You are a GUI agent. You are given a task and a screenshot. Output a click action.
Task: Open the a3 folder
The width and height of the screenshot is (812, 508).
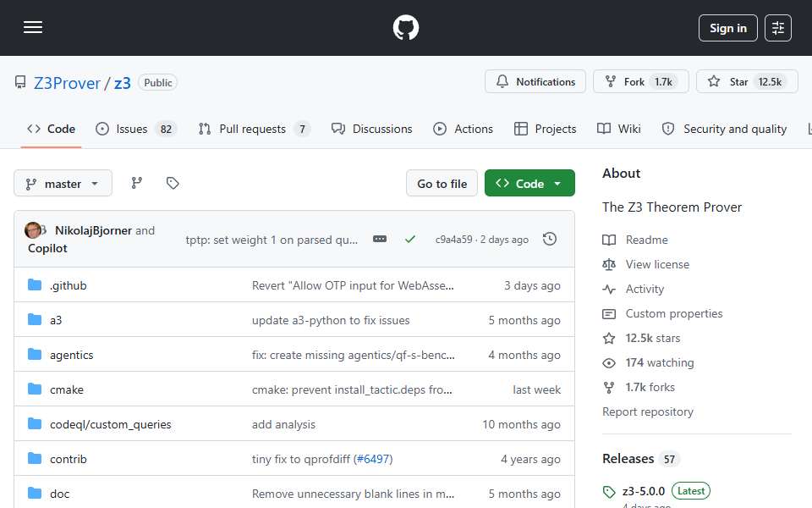[56, 320]
